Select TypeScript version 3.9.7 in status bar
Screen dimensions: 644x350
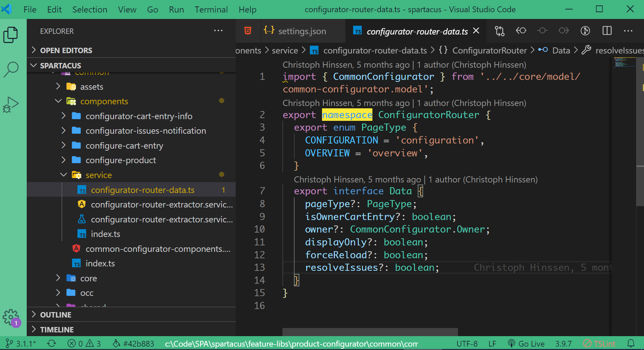coord(563,344)
